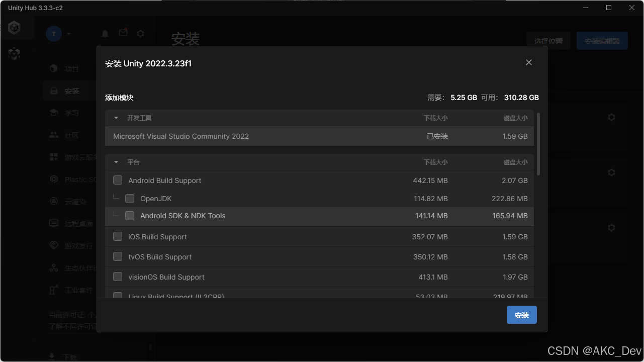Check Linux Build Support (IL2CPP)
The width and height of the screenshot is (644, 362).
[x=118, y=295]
